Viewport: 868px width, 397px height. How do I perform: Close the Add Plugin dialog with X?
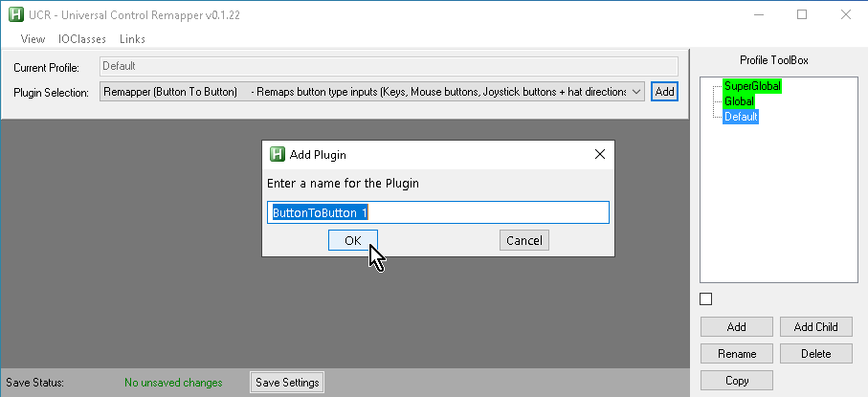coord(599,154)
